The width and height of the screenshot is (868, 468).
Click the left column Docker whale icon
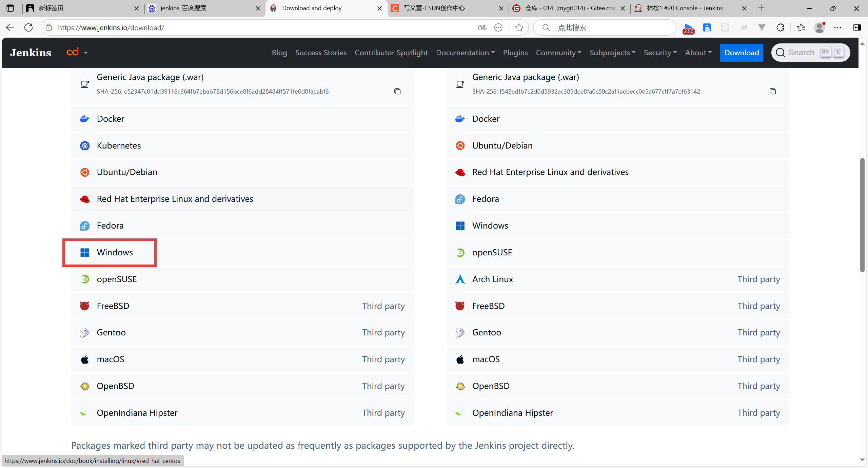84,119
